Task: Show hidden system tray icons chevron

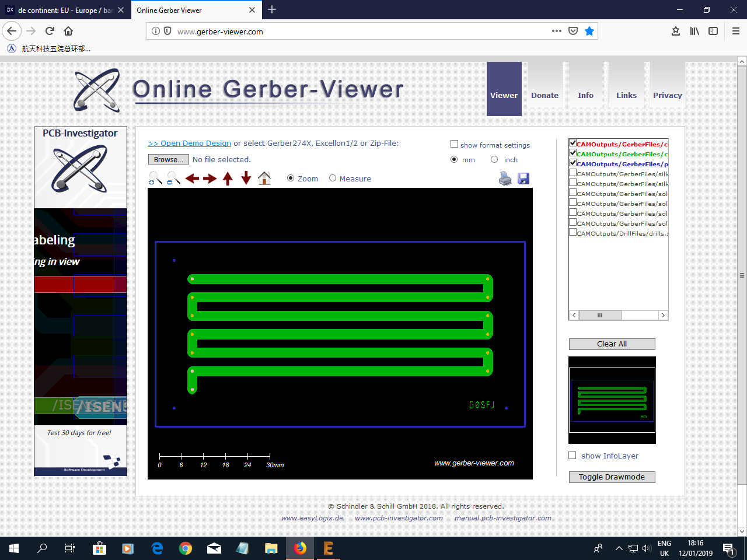Action: 619,548
